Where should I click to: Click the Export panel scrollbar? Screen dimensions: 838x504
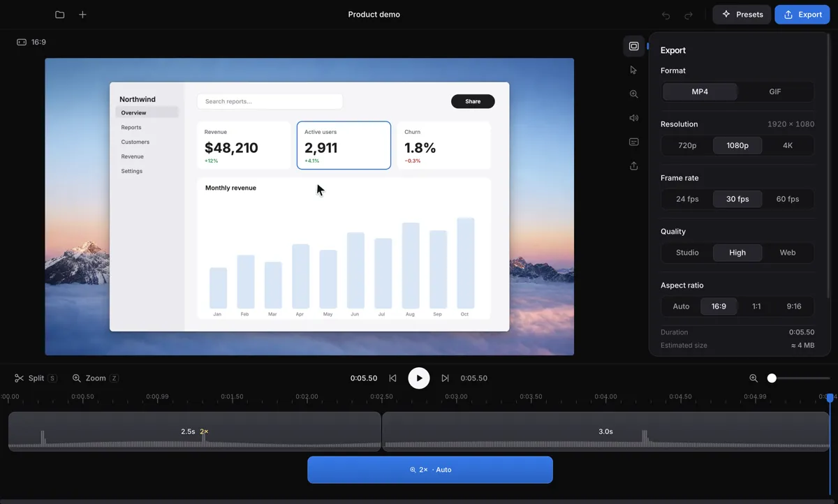coord(829,166)
